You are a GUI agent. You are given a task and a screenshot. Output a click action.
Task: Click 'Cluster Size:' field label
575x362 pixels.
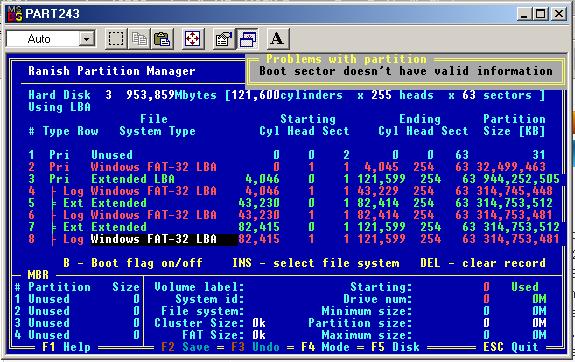[199, 323]
